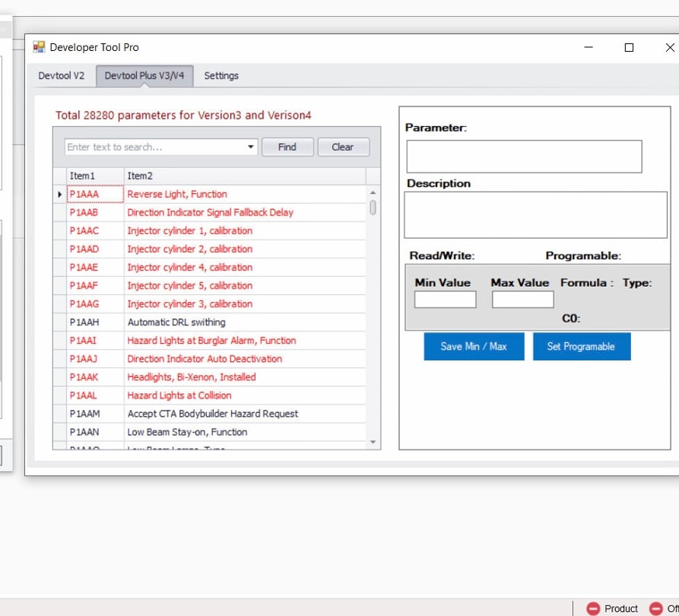Image resolution: width=679 pixels, height=616 pixels.
Task: Click the Item2 column header
Action: (x=245, y=176)
